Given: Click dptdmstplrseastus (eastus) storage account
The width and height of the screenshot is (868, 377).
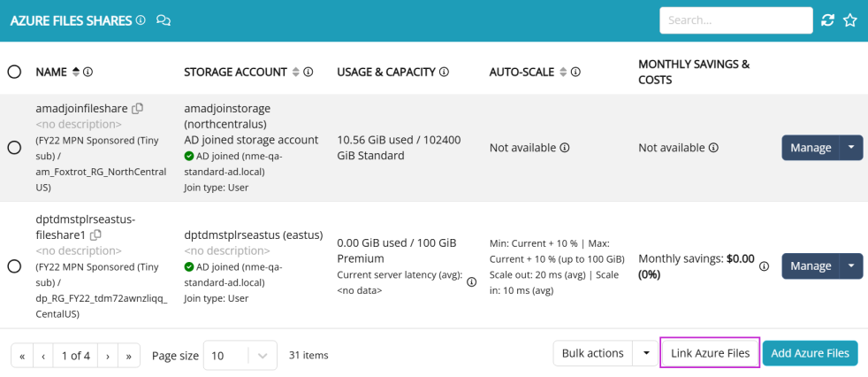Looking at the screenshot, I should 254,235.
